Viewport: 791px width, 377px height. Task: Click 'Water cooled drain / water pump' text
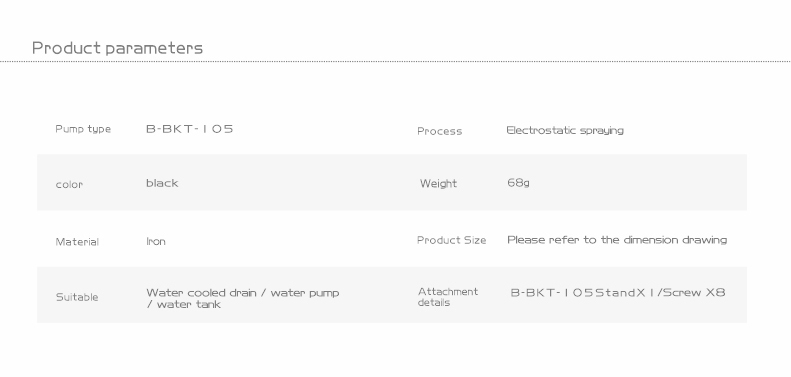coord(243,293)
